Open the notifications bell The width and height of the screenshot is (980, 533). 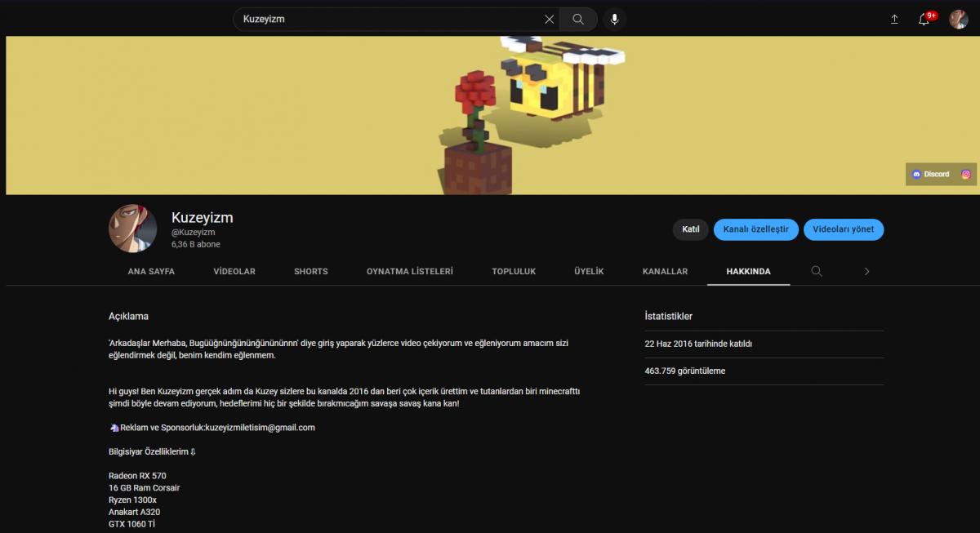point(924,19)
